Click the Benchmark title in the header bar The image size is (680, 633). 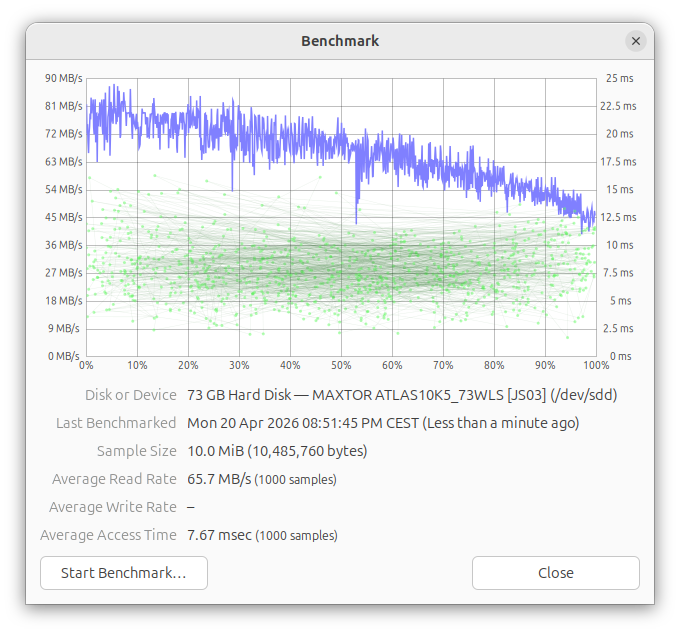(340, 41)
